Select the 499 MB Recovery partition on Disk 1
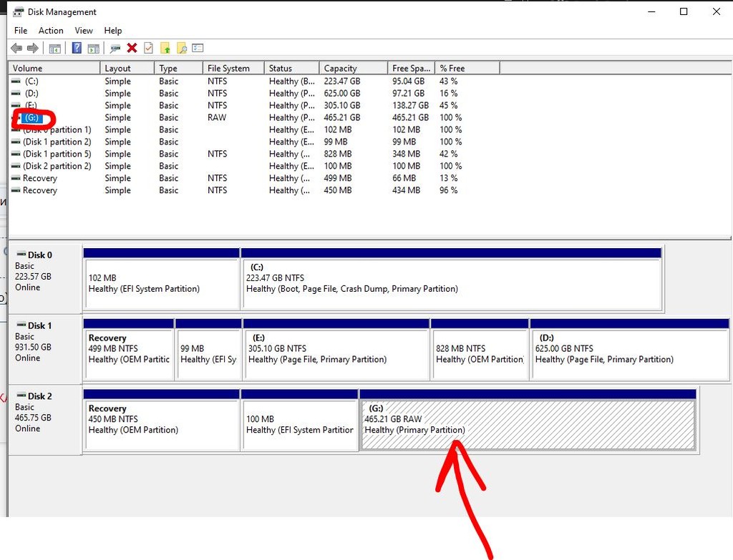Viewport: 733px width, 560px height. tap(129, 349)
